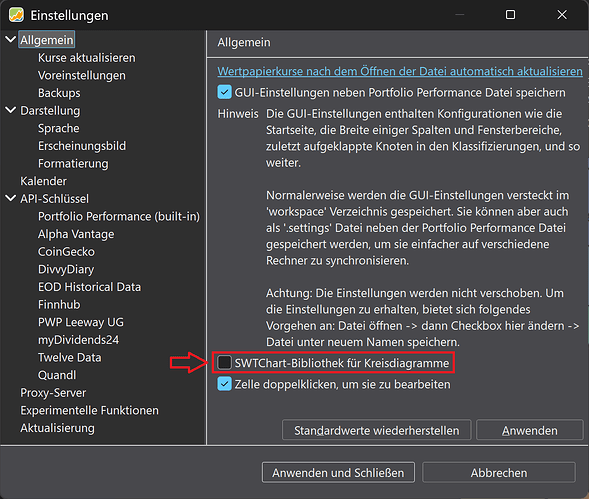The width and height of the screenshot is (589, 499).
Task: Cancel the dialog with Abbrechen
Action: pos(499,472)
